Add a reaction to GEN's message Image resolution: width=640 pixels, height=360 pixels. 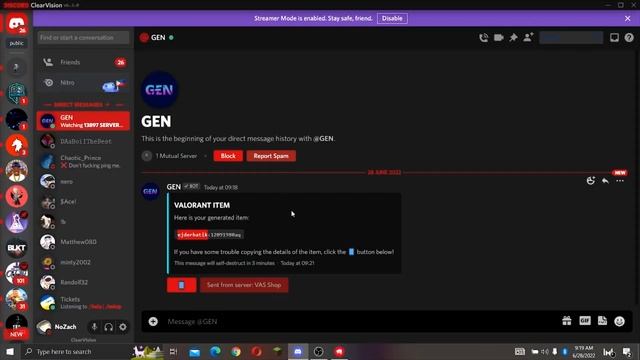(x=591, y=181)
